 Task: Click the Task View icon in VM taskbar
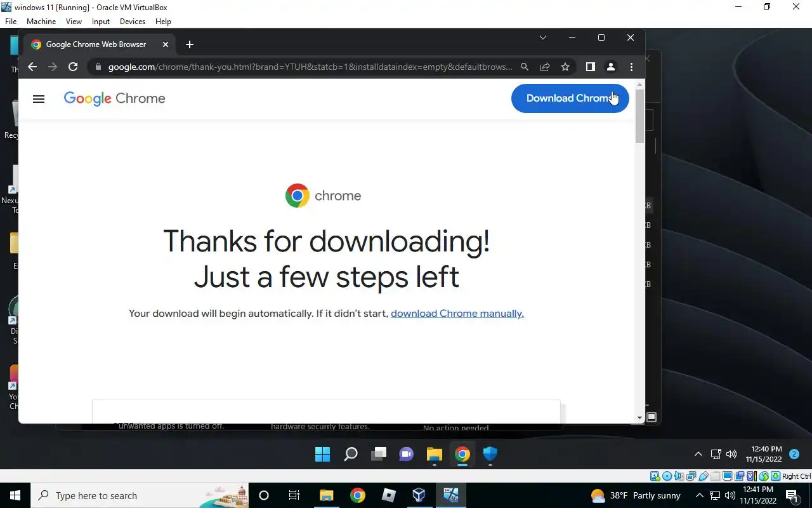point(379,454)
